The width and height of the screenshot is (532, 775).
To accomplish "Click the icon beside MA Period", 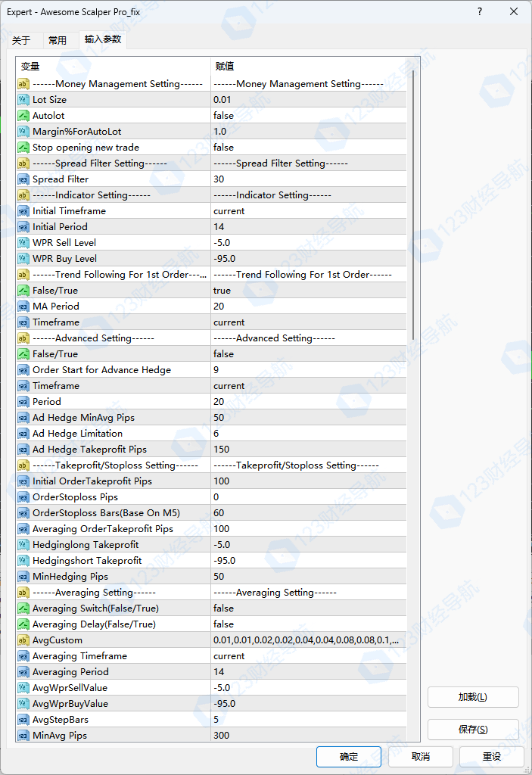I will pyautogui.click(x=23, y=307).
